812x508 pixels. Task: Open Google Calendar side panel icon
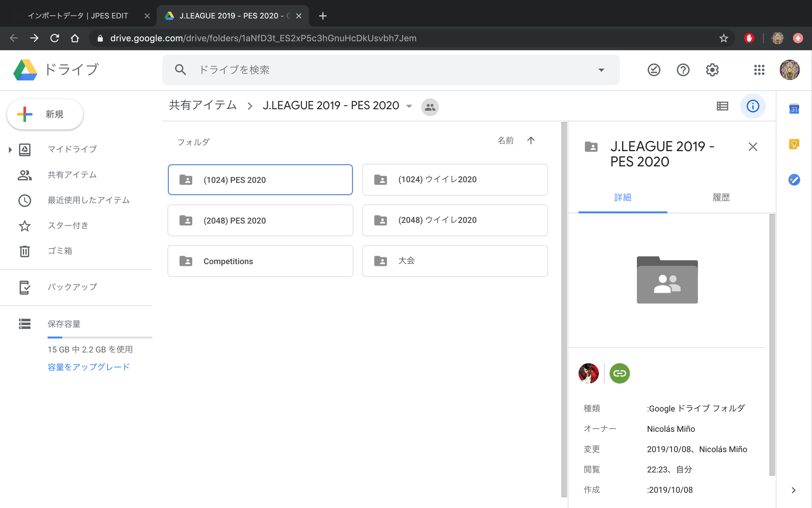[794, 109]
